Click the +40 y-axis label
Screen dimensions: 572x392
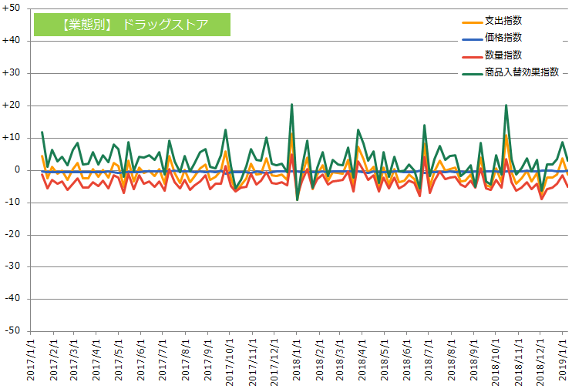coord(11,41)
